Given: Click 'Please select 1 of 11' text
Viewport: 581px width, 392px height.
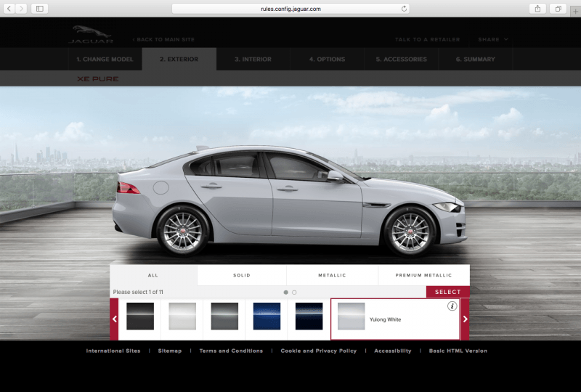Looking at the screenshot, I should [138, 292].
